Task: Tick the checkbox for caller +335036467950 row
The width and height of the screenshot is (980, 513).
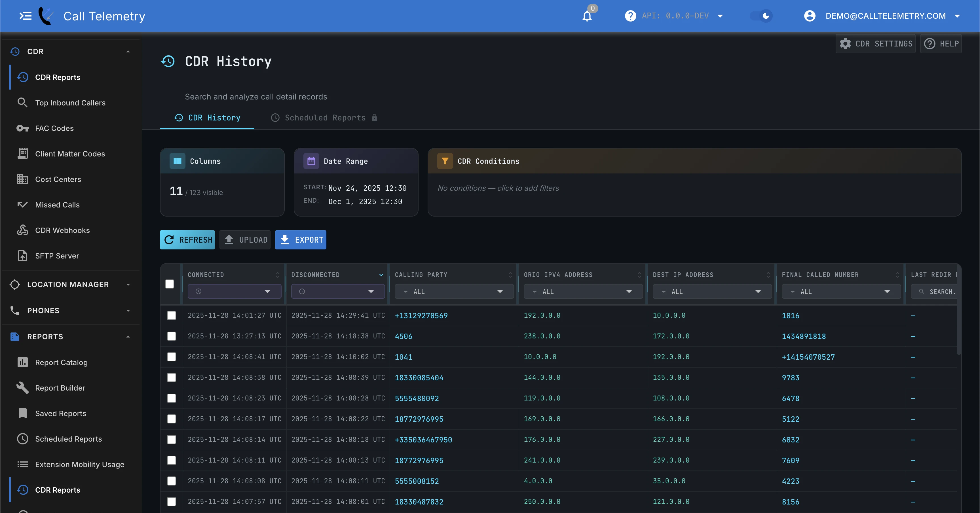Action: pos(172,440)
